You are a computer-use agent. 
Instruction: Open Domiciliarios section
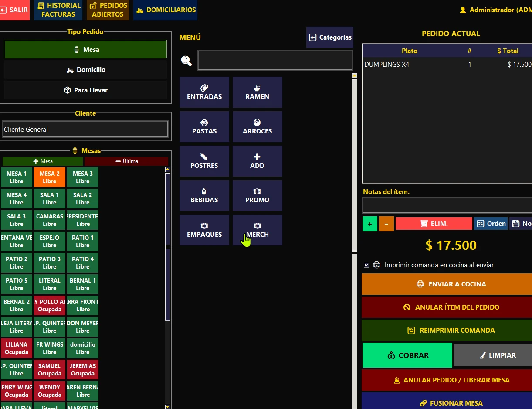click(x=166, y=10)
